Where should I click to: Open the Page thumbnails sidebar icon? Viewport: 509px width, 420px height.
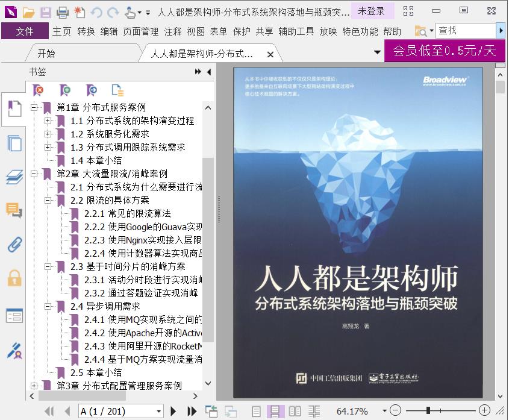point(14,143)
